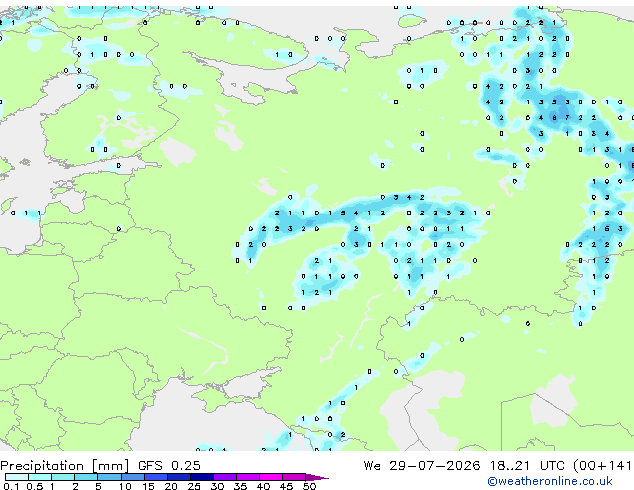Pick the legend swatch between 25 and 30
Viewport: 634px width, 490px height.
coord(202,477)
